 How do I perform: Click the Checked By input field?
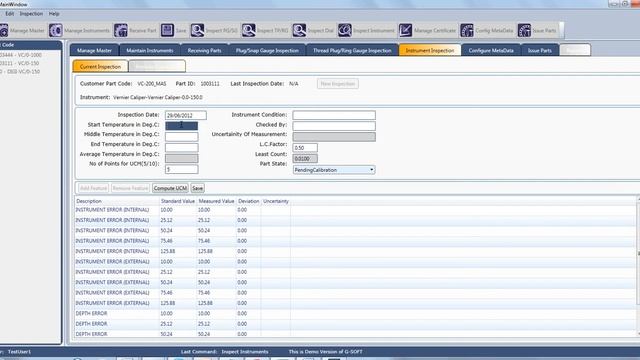[334, 126]
